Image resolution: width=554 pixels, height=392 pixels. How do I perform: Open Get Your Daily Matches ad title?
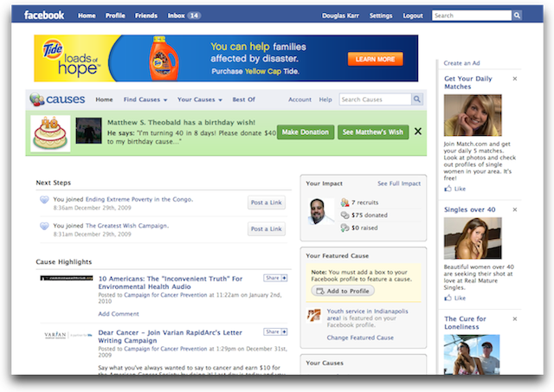coord(468,82)
